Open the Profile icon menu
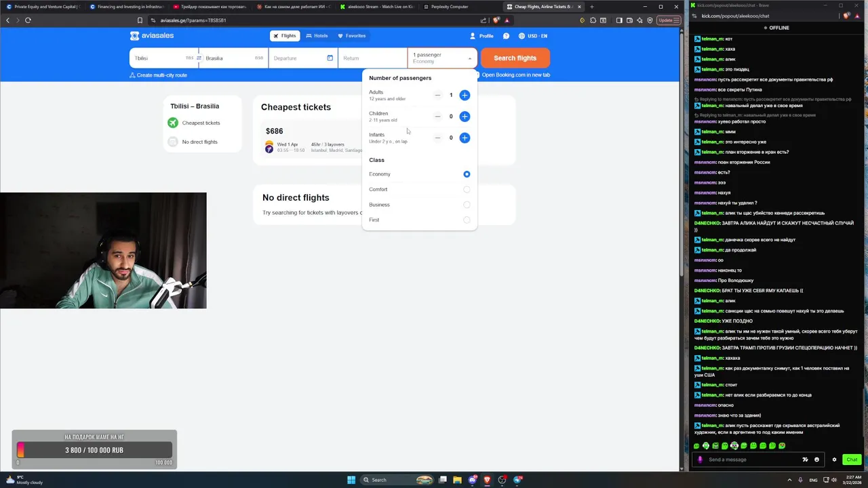868x488 pixels. click(x=473, y=36)
